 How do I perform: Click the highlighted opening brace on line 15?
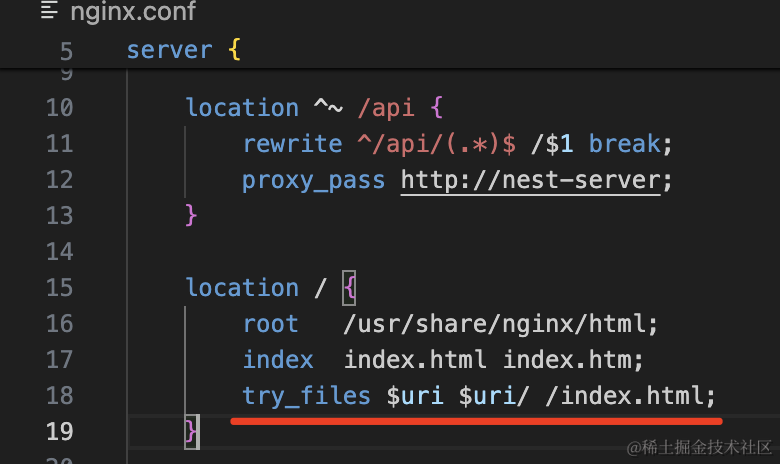[x=349, y=288]
